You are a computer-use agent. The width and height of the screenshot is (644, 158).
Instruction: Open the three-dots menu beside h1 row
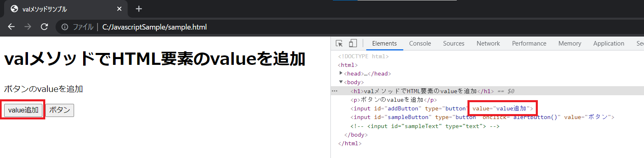[x=334, y=91]
